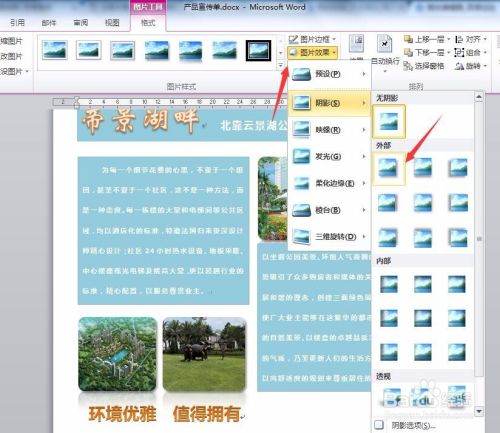Open the 映像(R) reflection submenu

(x=329, y=129)
